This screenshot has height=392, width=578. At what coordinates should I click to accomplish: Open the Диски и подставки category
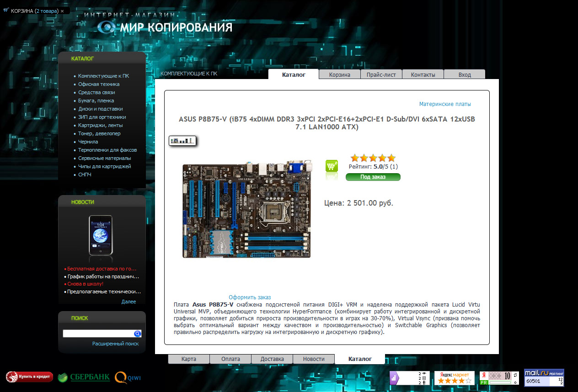coord(100,109)
